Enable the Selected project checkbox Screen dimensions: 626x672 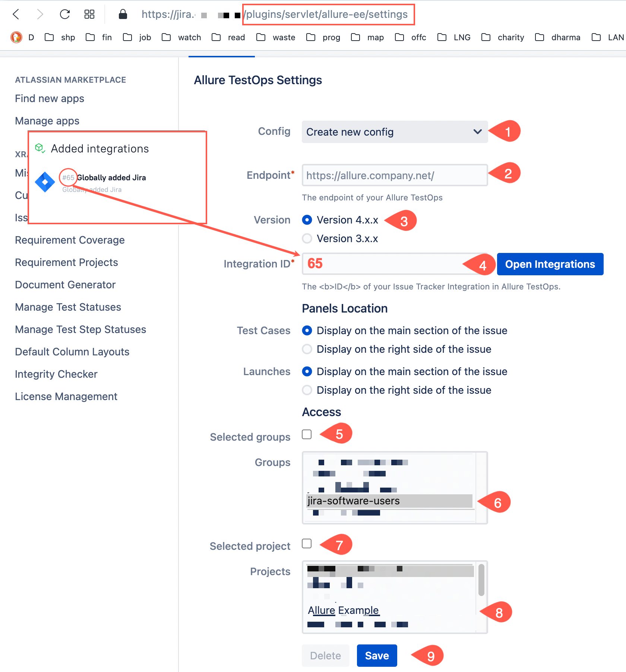[307, 543]
